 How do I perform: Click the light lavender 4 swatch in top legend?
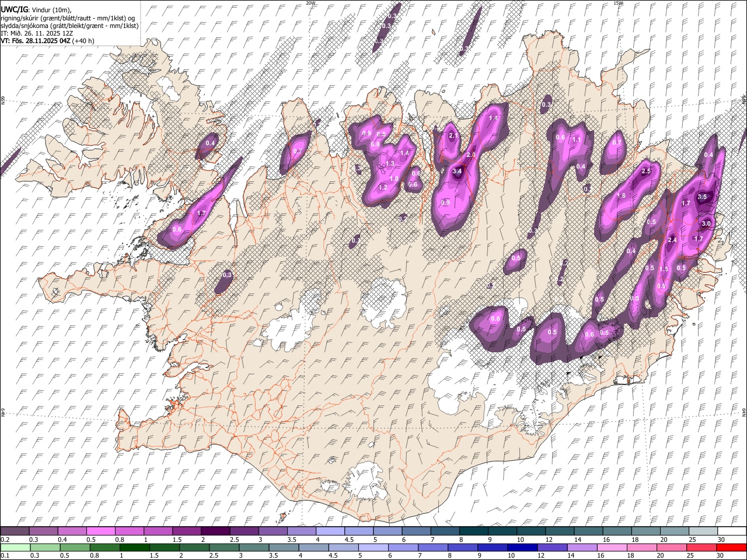coord(330,531)
